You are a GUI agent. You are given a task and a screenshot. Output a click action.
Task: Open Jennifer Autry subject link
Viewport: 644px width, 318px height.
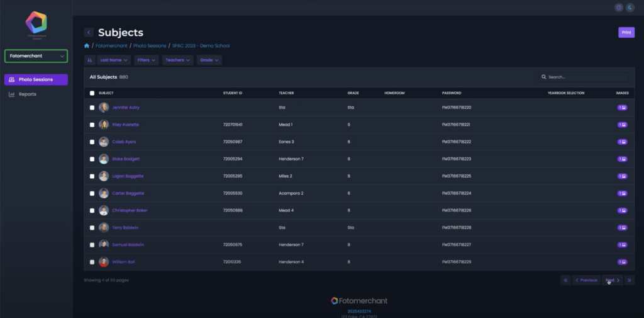click(x=126, y=108)
